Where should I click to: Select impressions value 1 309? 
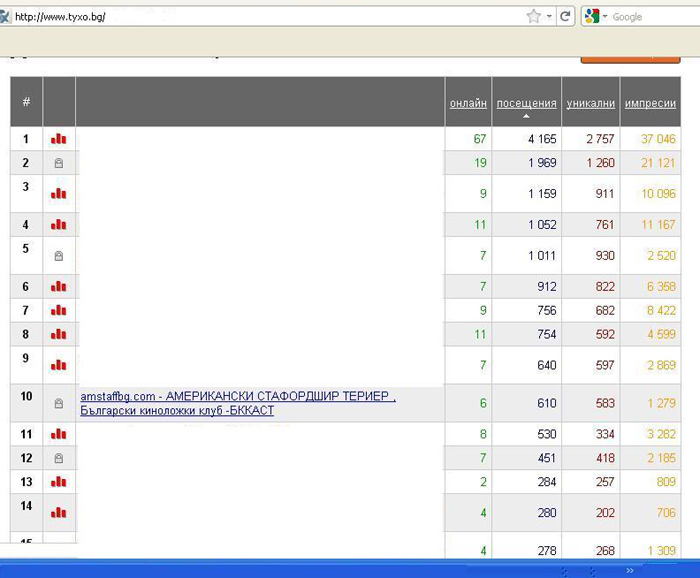pos(661,551)
